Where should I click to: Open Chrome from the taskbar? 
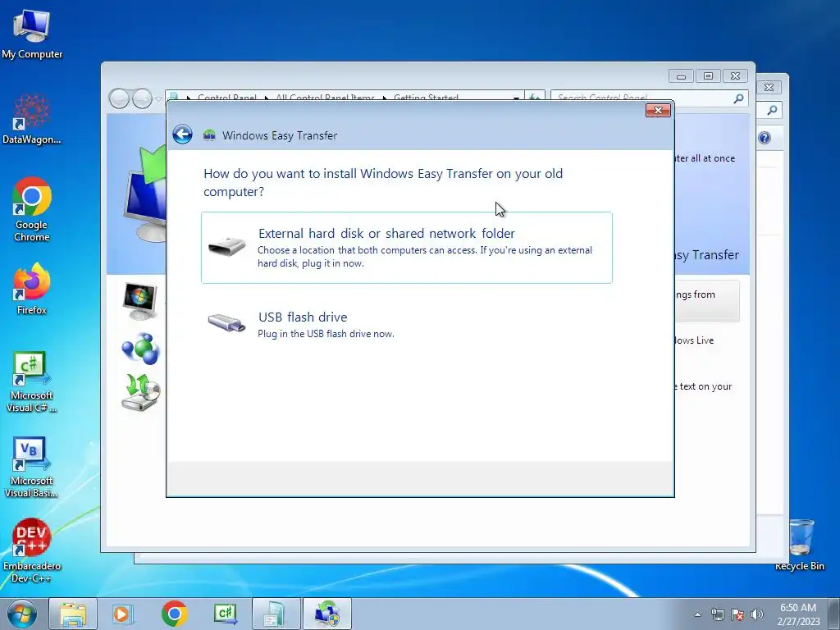175,614
